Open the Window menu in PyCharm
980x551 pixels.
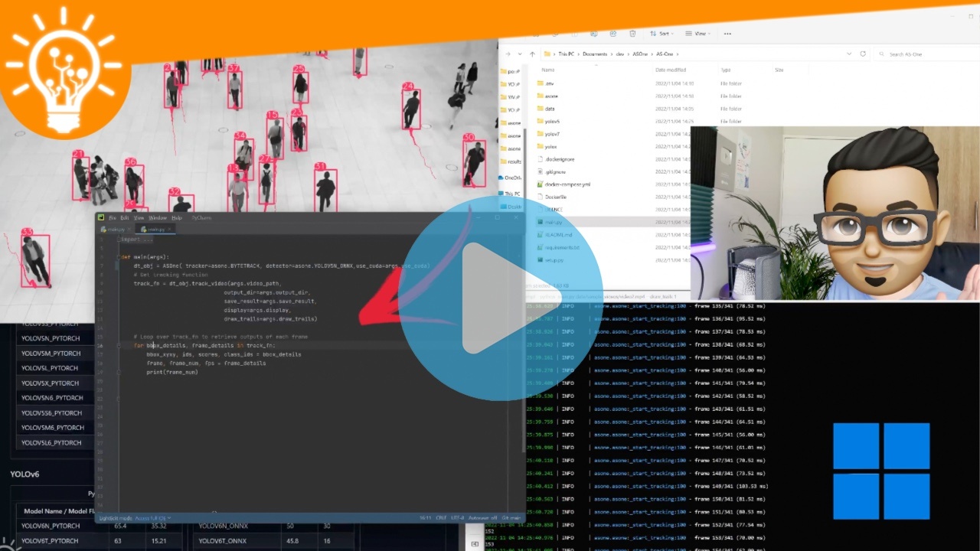click(158, 218)
